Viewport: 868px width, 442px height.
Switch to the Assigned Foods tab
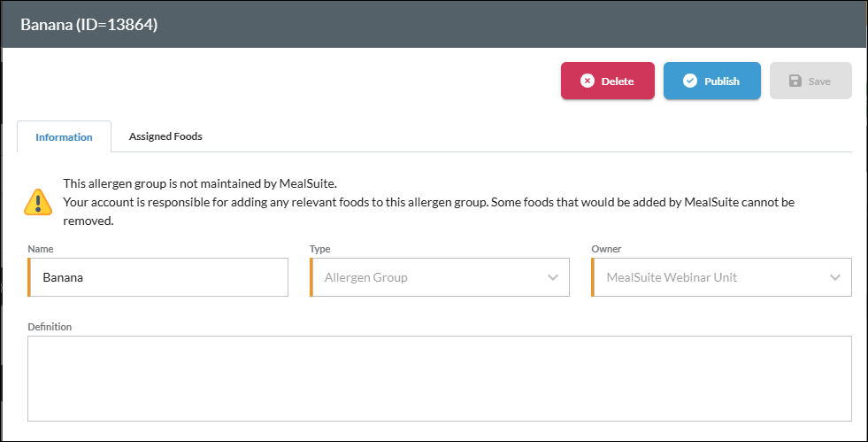[165, 136]
